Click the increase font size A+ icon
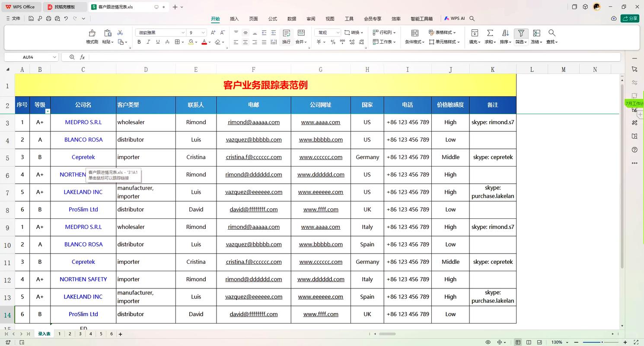 (x=213, y=32)
